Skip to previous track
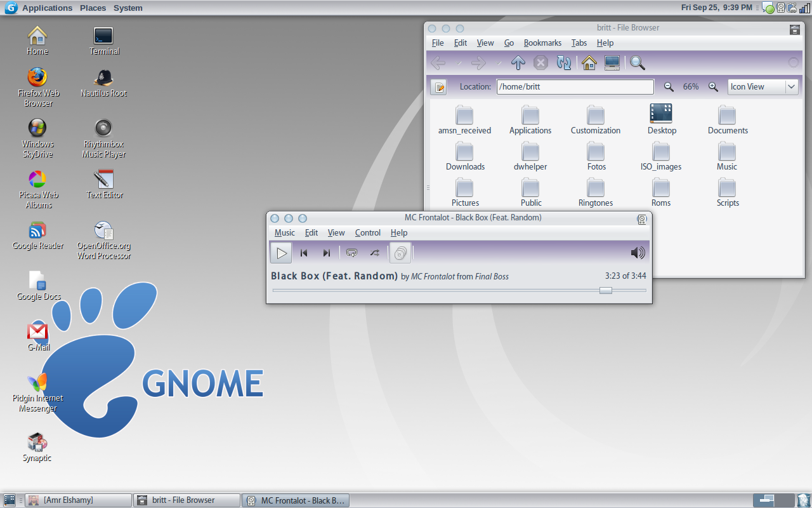Viewport: 812px width, 508px height. 304,253
